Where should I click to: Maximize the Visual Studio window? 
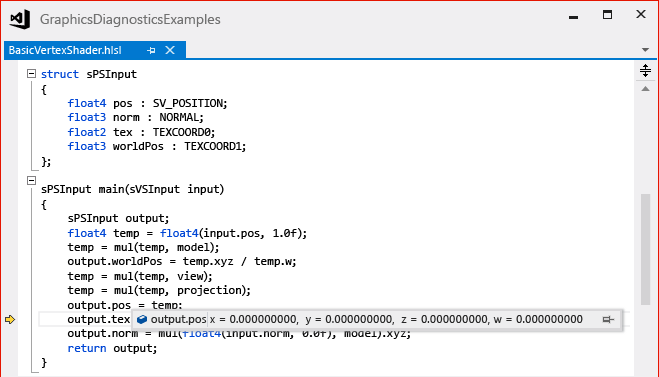click(607, 15)
